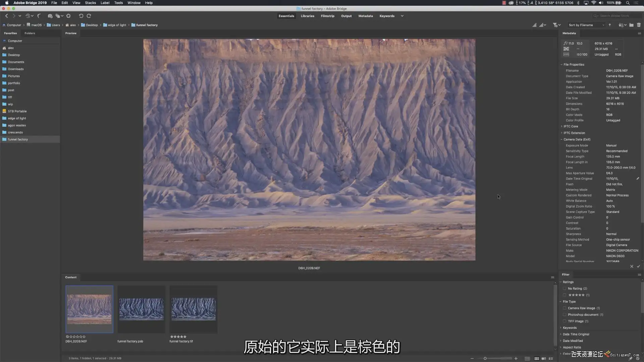Click Desktop in the path breadcrumb
The image size is (644, 362).
tap(91, 25)
